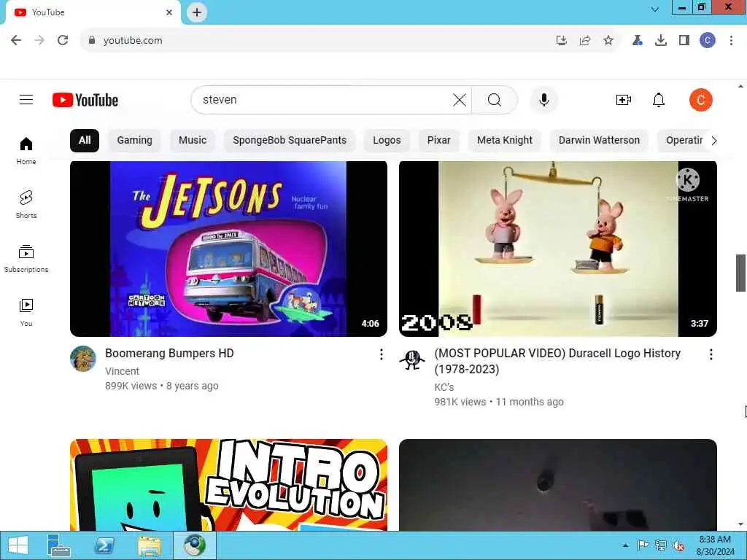747x560 pixels.
Task: Open the YouTube guide hamburger menu
Action: [x=26, y=99]
